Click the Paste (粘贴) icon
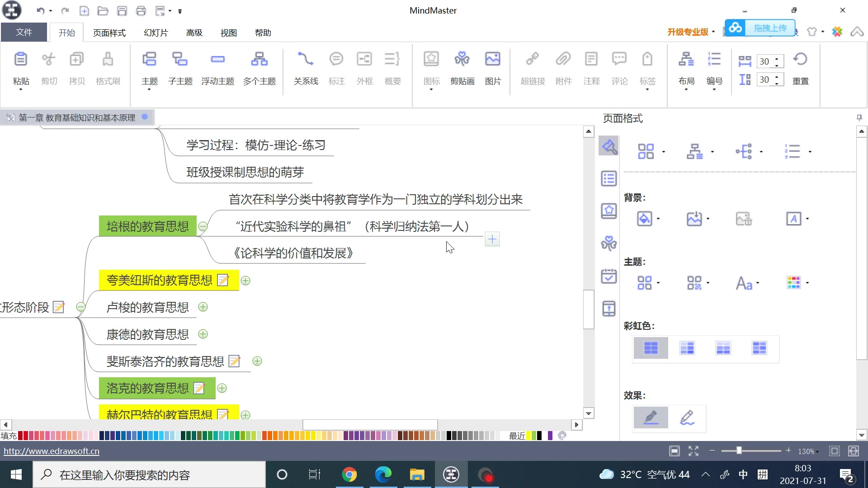 pos(21,59)
